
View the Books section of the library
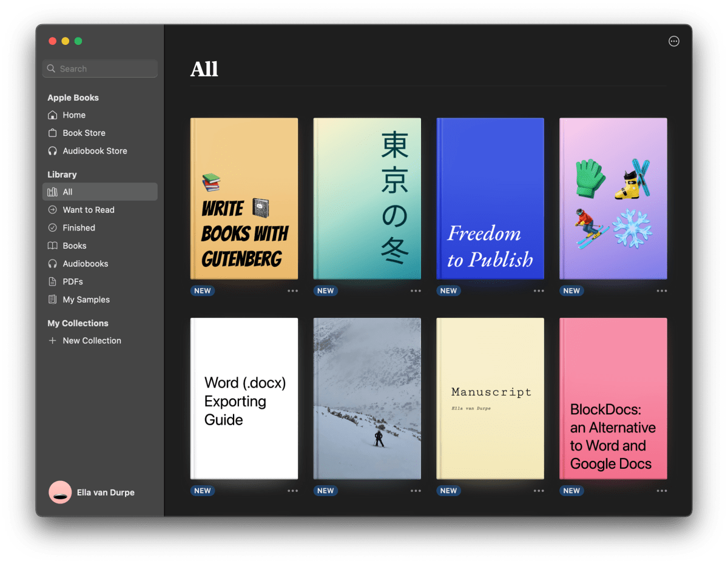75,245
